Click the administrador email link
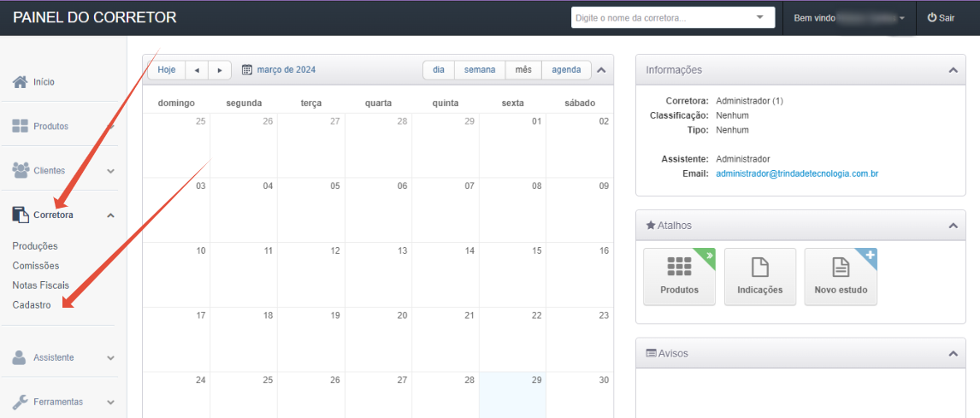This screenshot has width=980, height=418. click(798, 174)
